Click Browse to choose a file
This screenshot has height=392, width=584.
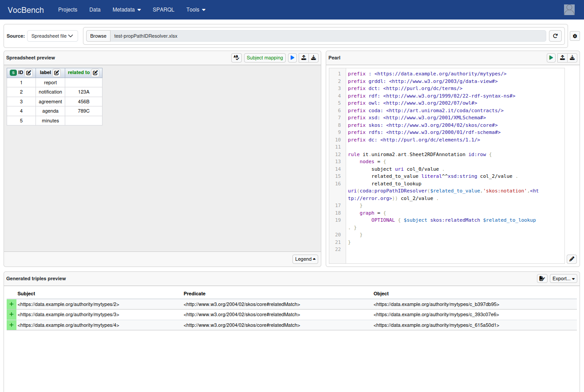tap(98, 36)
